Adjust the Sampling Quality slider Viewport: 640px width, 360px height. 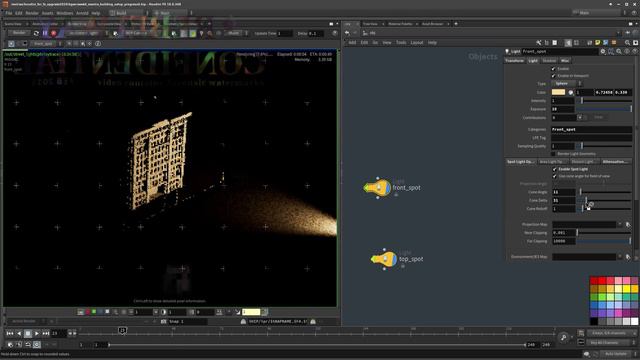[604, 146]
